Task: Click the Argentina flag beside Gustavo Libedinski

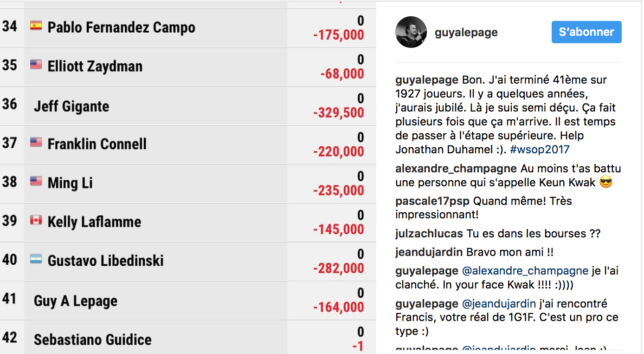Action: point(36,259)
